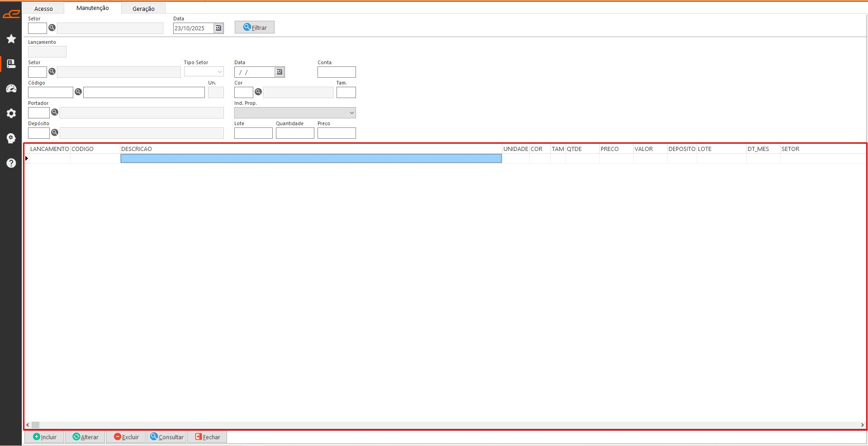Viewport: 868px width, 446px height.
Task: Click the lightbulb head icon in sidebar
Action: (x=11, y=138)
